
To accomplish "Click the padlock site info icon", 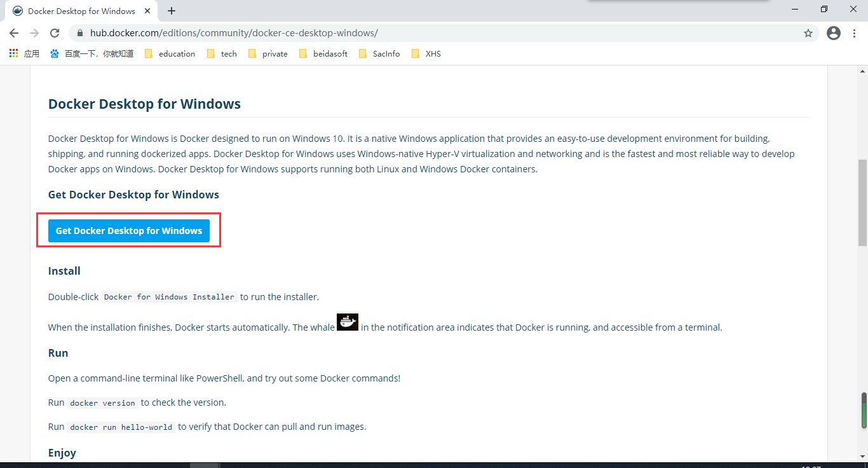I will pyautogui.click(x=80, y=33).
